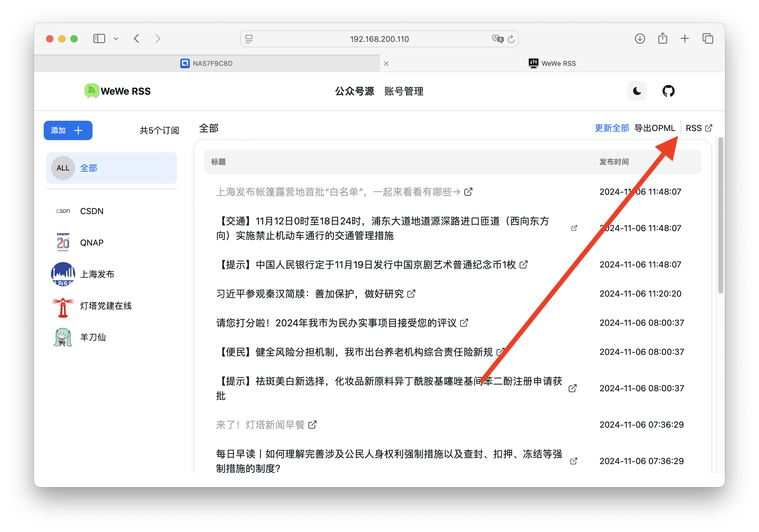Reload the page with refresh icon
This screenshot has height=532, width=759.
[x=511, y=39]
